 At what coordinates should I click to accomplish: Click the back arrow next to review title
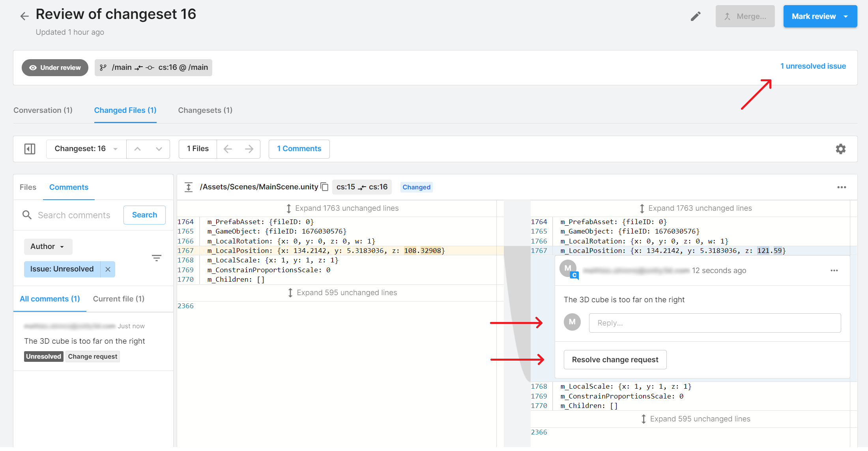click(24, 16)
